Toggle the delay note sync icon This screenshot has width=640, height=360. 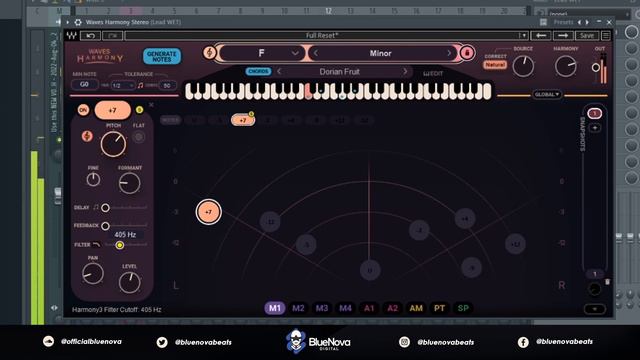coord(96,207)
